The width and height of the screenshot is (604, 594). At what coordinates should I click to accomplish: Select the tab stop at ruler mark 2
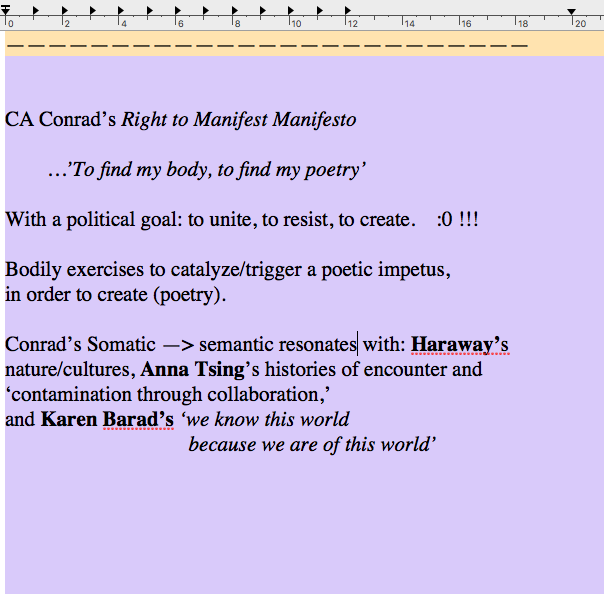pos(64,11)
